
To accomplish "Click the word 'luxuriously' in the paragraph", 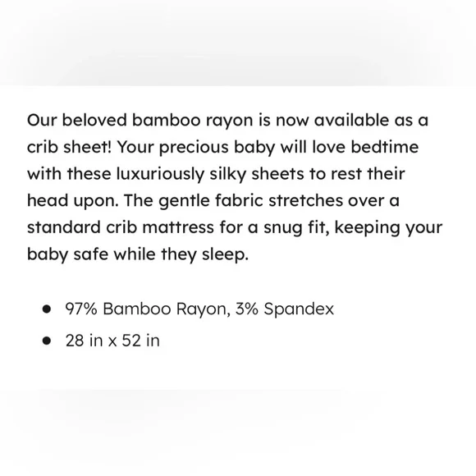I will click(x=161, y=175).
